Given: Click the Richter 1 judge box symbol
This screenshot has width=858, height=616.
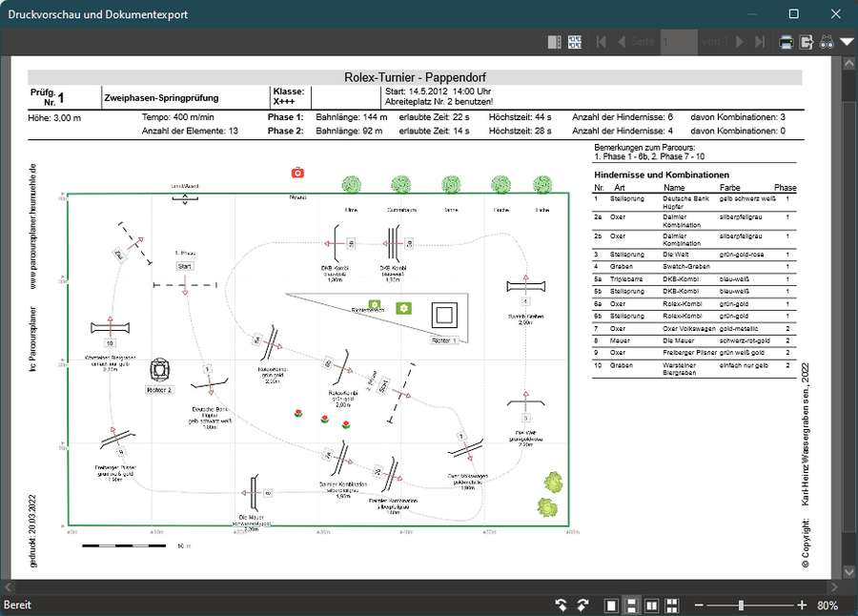Looking at the screenshot, I should click(444, 315).
